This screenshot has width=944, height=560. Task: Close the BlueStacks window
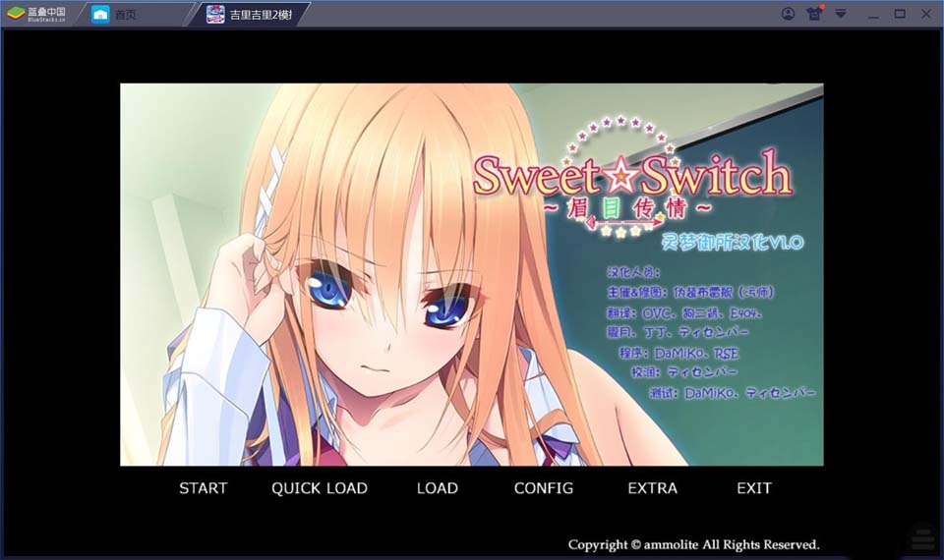[x=926, y=13]
